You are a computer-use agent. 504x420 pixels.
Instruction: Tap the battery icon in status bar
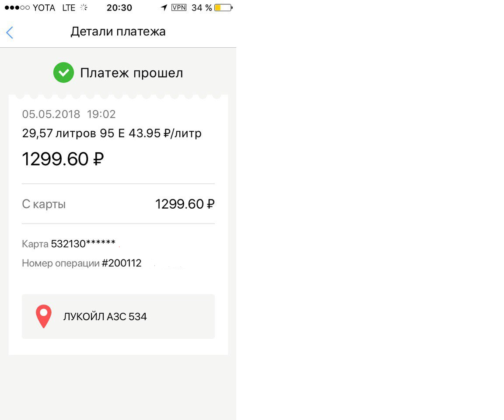224,7
